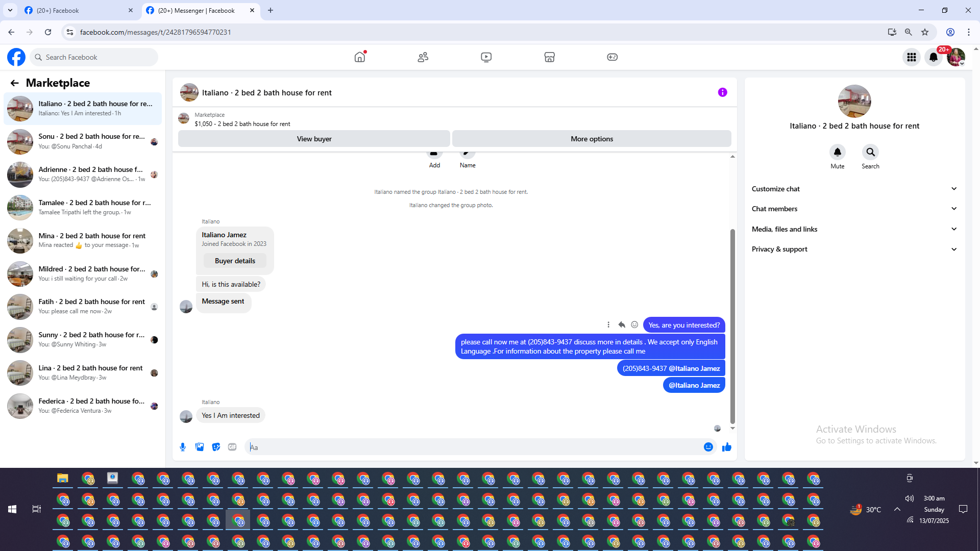
Task: Attach a photo with the image icon
Action: tap(200, 447)
